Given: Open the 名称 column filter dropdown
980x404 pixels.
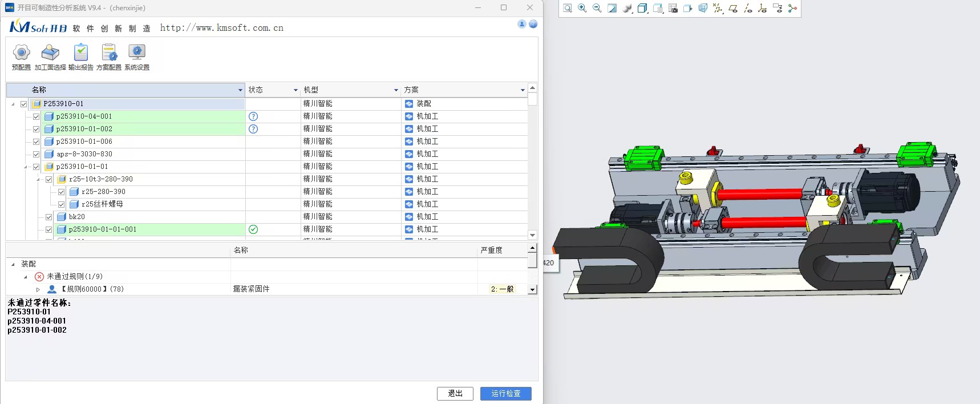Looking at the screenshot, I should pos(240,90).
